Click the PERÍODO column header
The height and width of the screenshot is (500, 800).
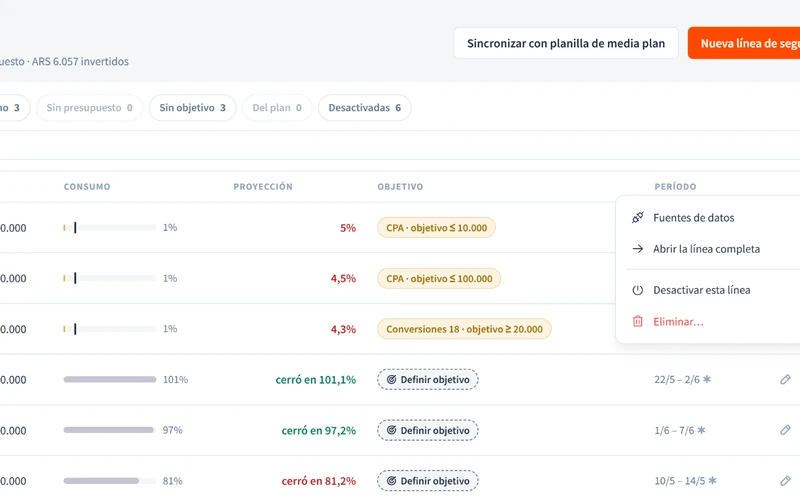click(675, 187)
